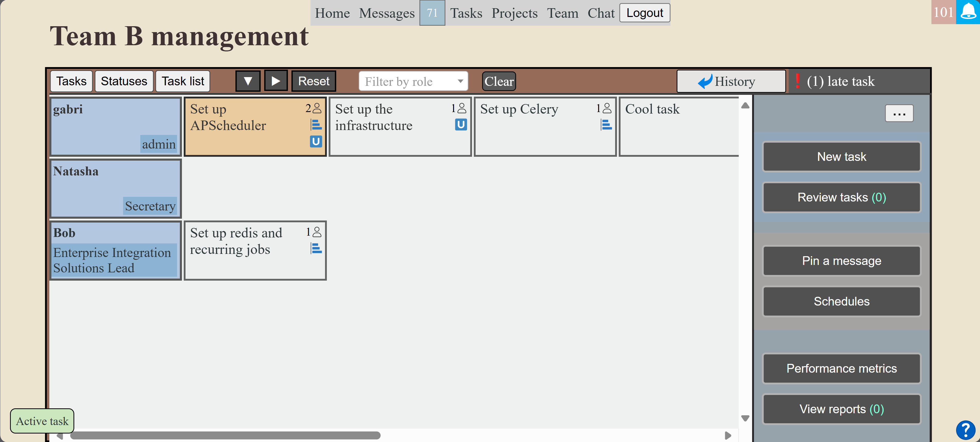980x442 pixels.
Task: Click the assignee person icon on APScheduler task
Action: pyautogui.click(x=317, y=108)
